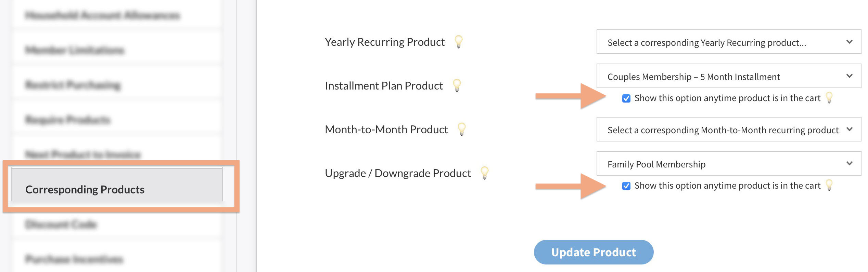Click the Update Product button
Viewport: 868px width, 272px height.
coord(593,252)
